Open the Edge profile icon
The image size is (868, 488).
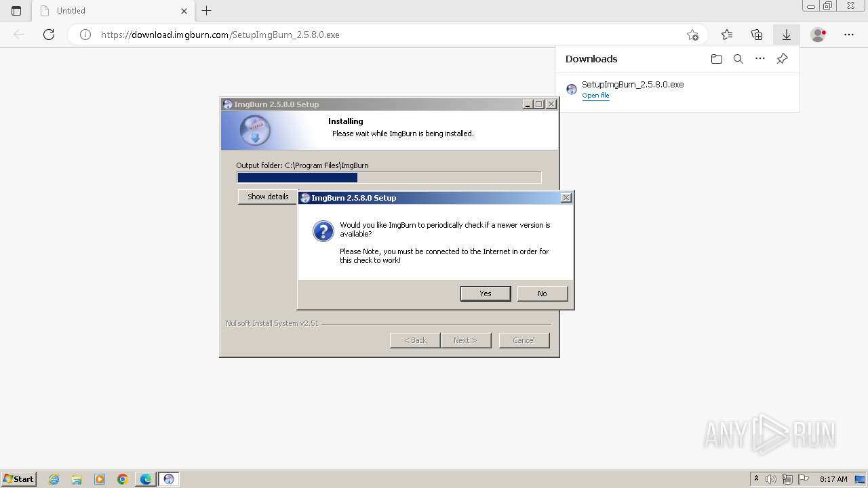pos(818,35)
